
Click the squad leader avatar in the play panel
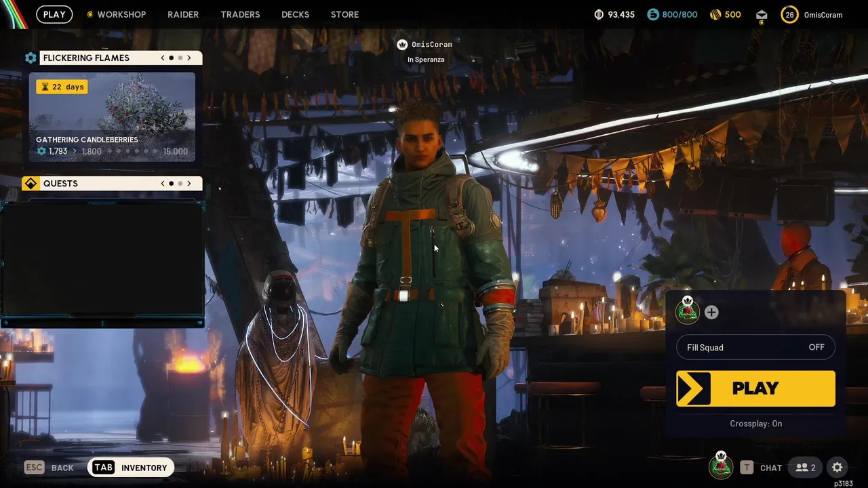click(688, 312)
